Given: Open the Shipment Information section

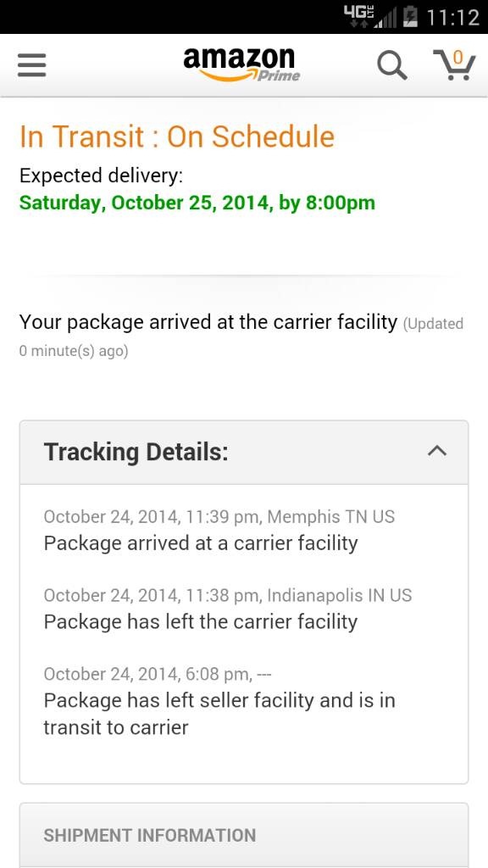Looking at the screenshot, I should [244, 835].
